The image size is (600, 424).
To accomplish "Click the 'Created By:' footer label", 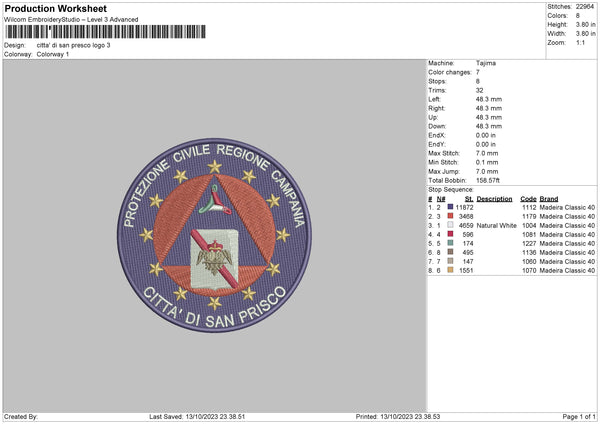I will [x=21, y=417].
